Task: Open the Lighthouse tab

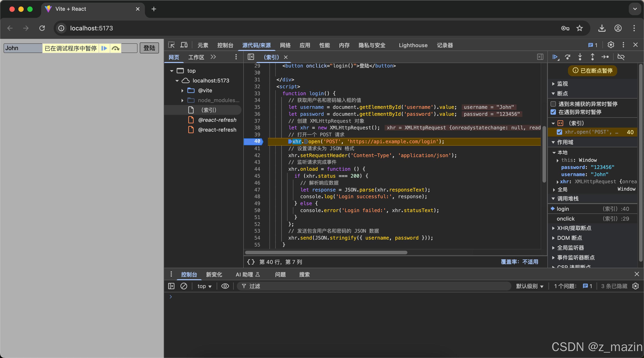Action: [413, 45]
